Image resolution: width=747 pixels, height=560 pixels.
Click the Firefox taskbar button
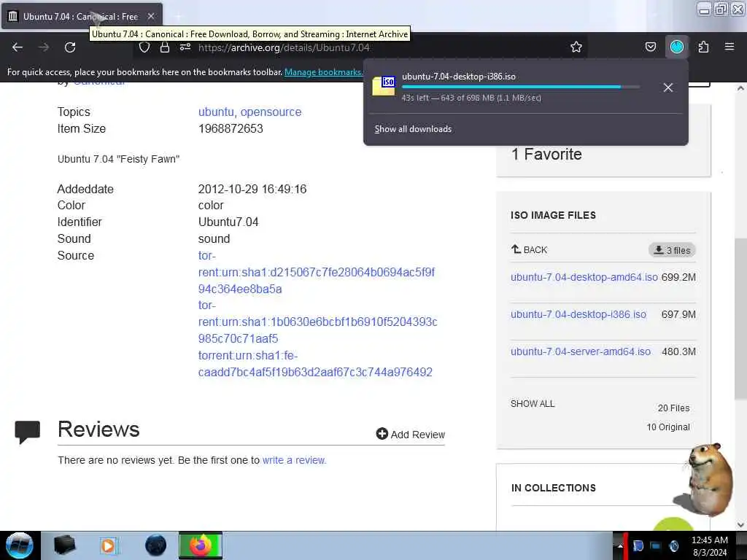(201, 545)
